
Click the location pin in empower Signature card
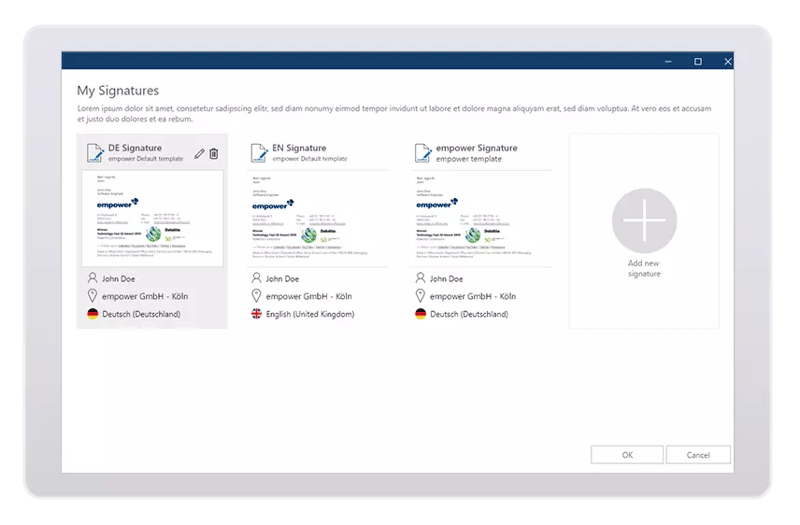[420, 296]
